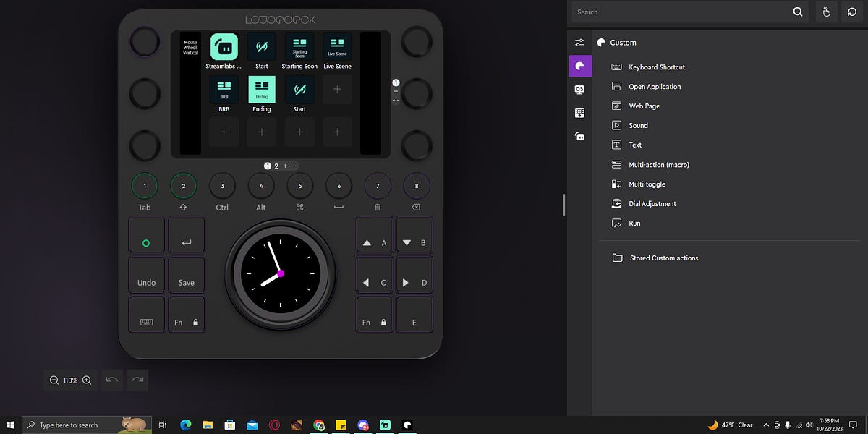Select round button 2 above the keypad
Viewport: 868px width, 434px height.
tap(183, 185)
